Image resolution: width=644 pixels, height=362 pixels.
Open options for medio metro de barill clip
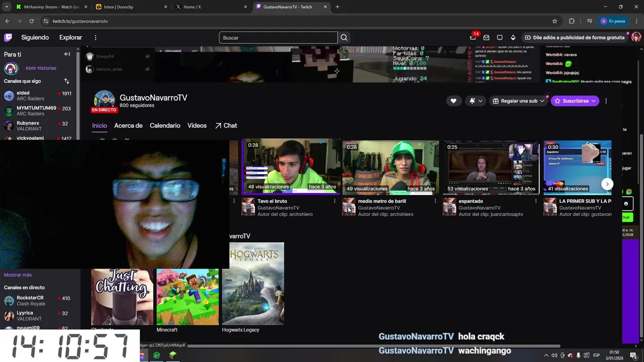click(435, 201)
